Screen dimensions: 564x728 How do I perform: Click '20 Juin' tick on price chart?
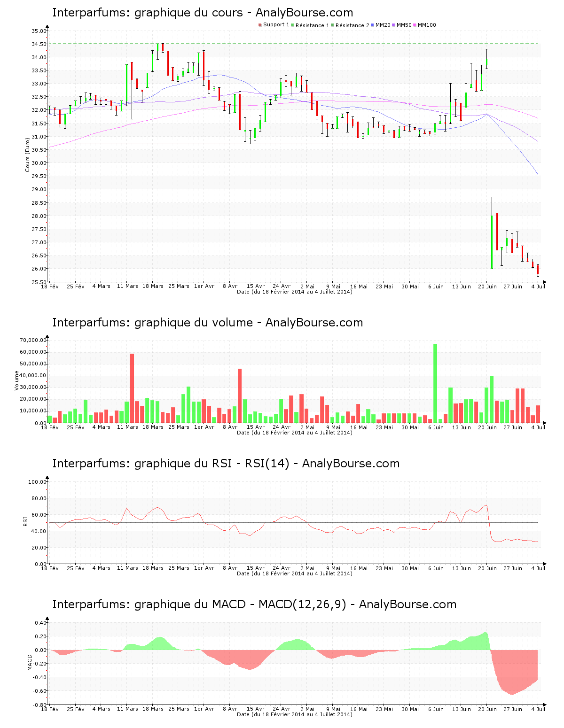[x=487, y=287]
